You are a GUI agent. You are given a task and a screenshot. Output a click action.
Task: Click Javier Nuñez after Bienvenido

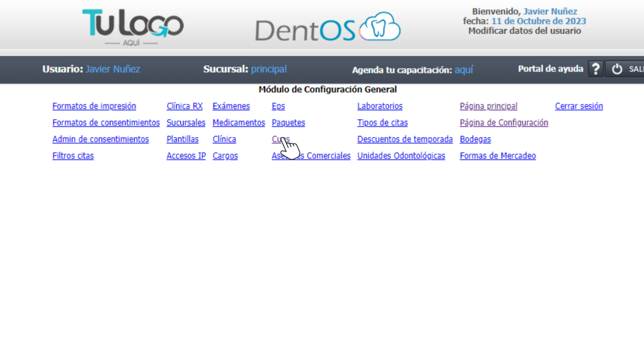click(550, 11)
